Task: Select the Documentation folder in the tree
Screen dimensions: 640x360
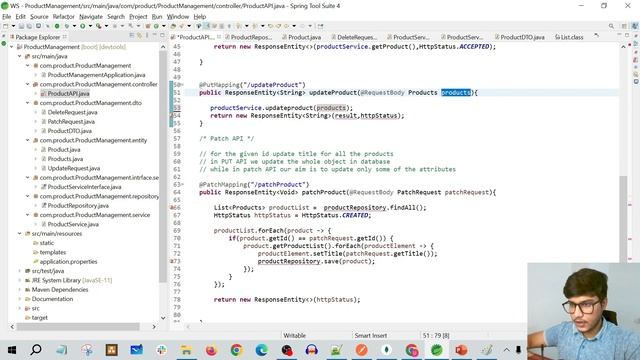Action: [52, 299]
